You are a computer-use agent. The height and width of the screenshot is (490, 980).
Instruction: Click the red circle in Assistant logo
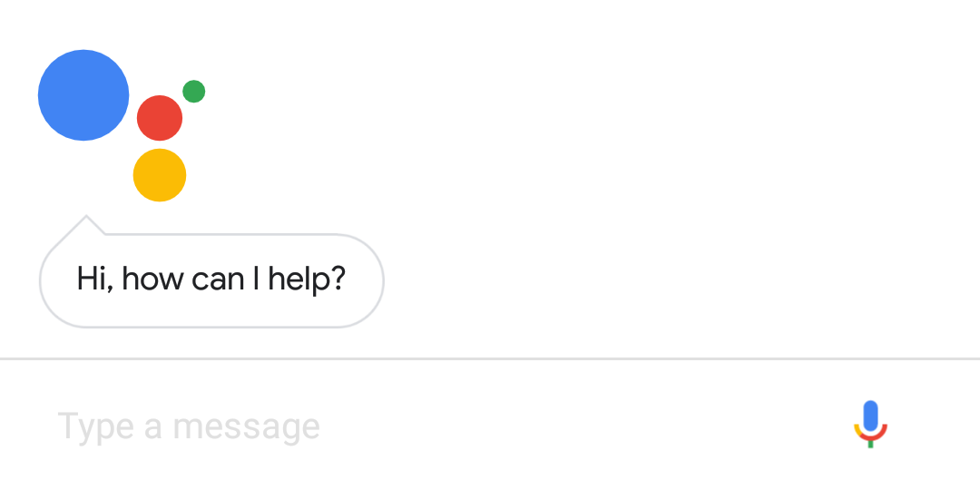160,118
